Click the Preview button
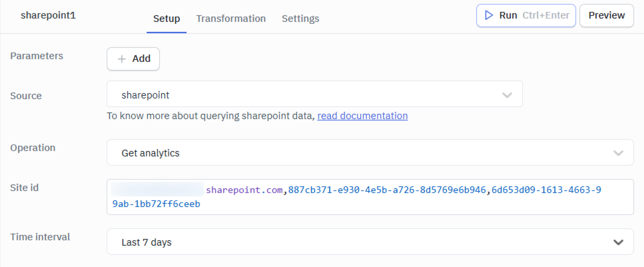This screenshot has height=267, width=644. click(607, 15)
